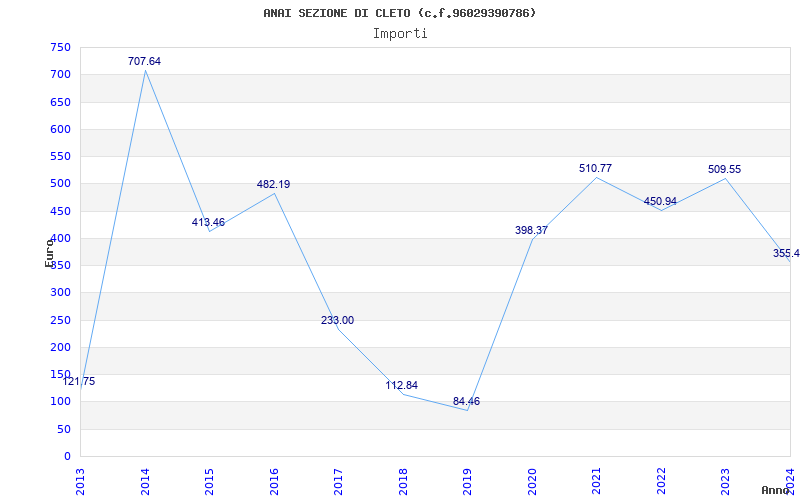Screen dimensions: 800x500
Task: Click the 2018 x-axis year label
Action: click(403, 481)
